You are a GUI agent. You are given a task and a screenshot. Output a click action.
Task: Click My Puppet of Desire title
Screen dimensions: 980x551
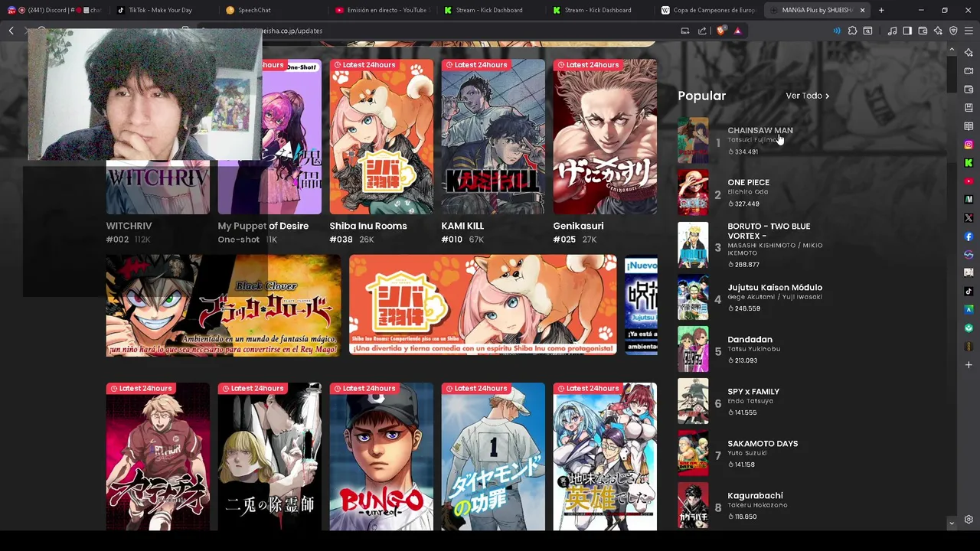coord(263,226)
